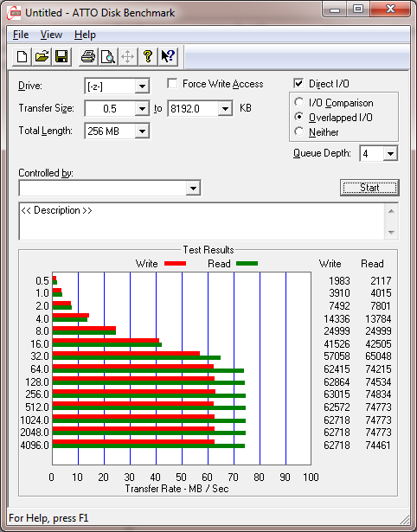Click the 1024.0 transfer size row label
Image resolution: width=417 pixels, height=532 pixels.
pyautogui.click(x=35, y=420)
